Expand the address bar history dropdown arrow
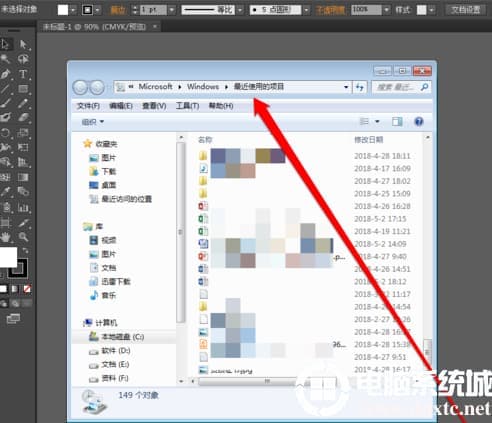 [x=346, y=87]
